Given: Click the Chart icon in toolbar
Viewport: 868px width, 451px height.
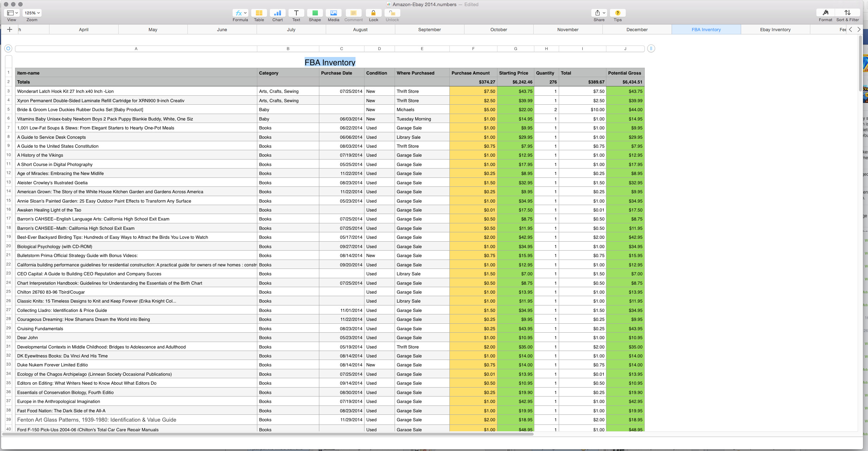Looking at the screenshot, I should [x=277, y=13].
